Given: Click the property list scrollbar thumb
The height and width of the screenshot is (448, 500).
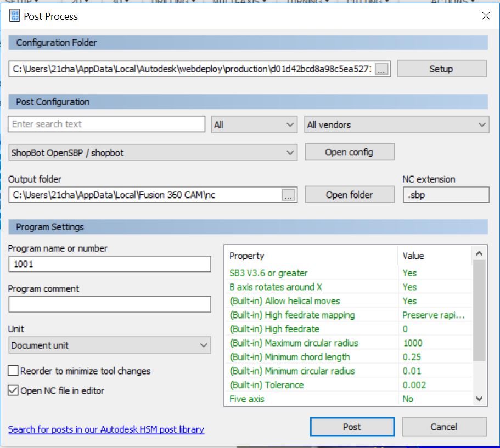Looking at the screenshot, I should (x=479, y=310).
